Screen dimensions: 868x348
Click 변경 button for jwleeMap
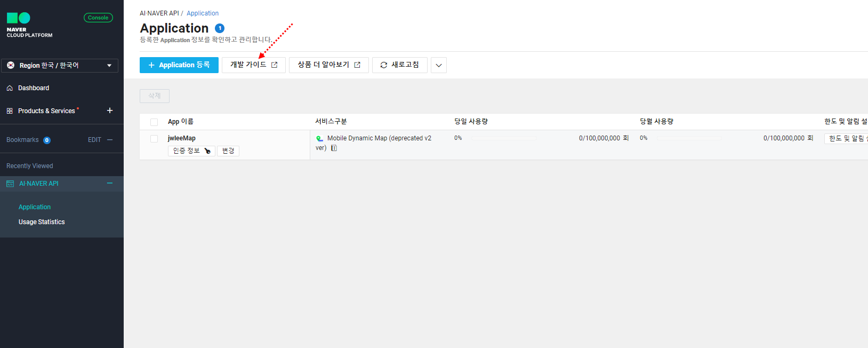228,151
